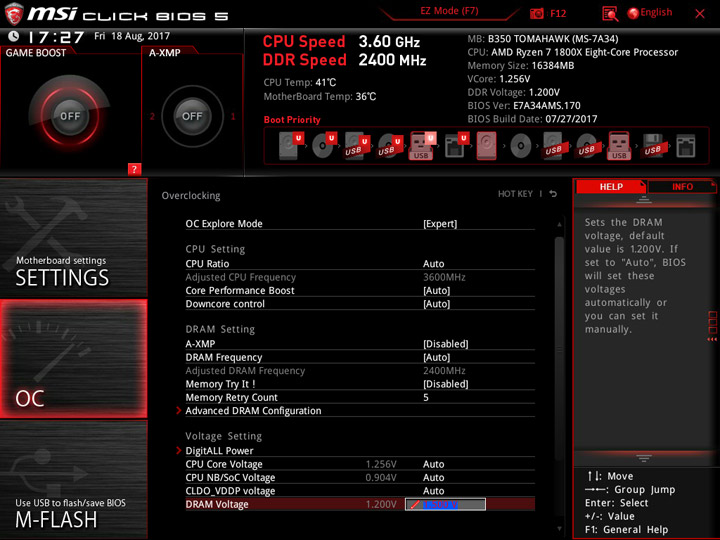Switch to the INFO tab

pyautogui.click(x=682, y=186)
